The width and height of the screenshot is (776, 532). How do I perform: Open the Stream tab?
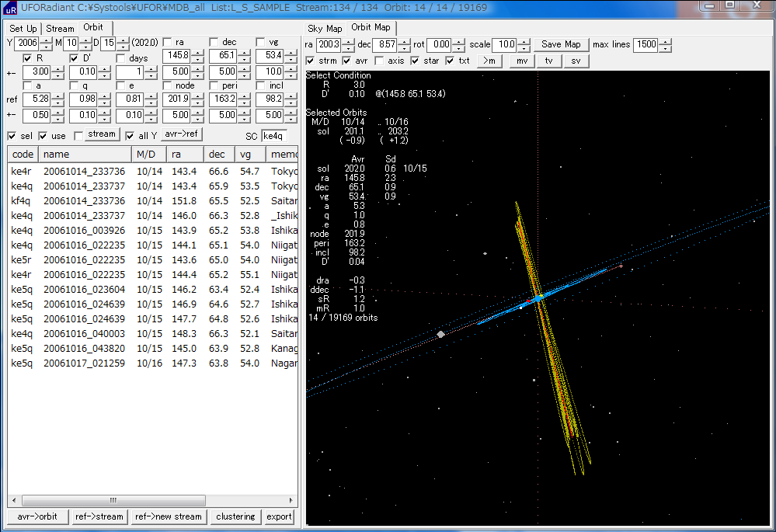[60, 29]
